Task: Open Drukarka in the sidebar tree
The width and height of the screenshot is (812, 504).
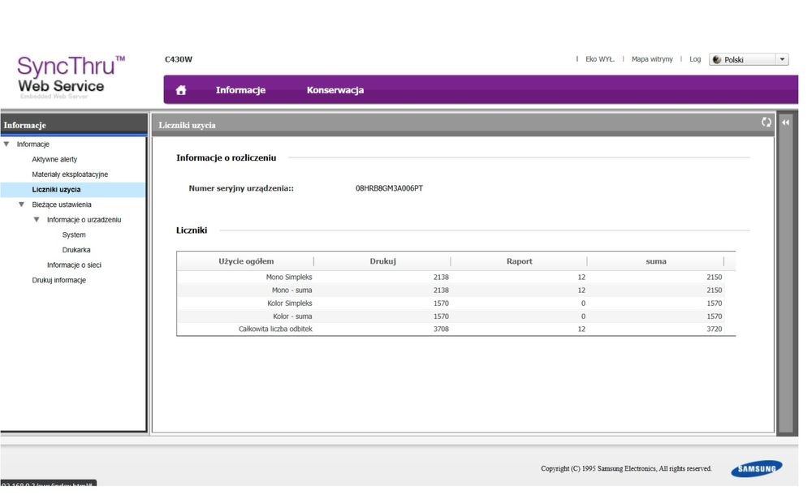Action: click(x=76, y=250)
